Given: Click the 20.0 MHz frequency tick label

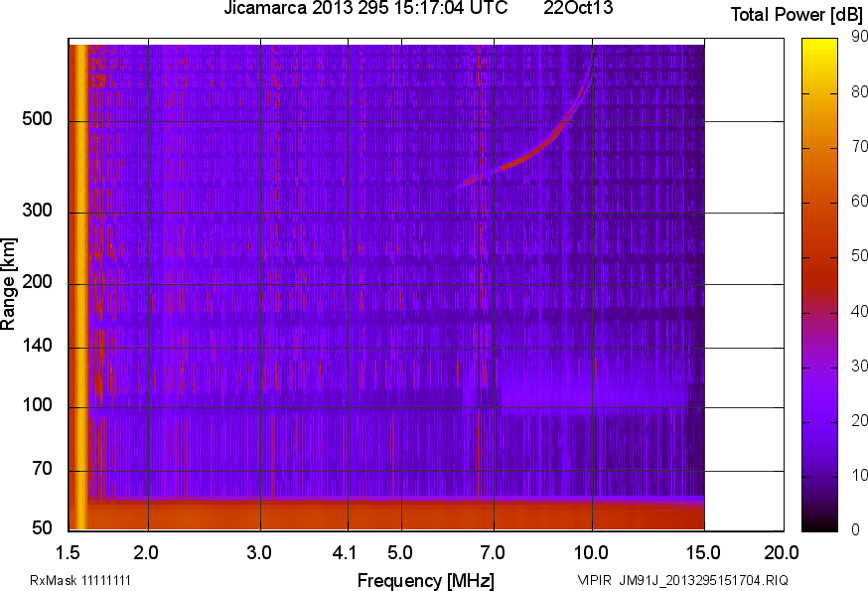Looking at the screenshot, I should click(782, 553).
